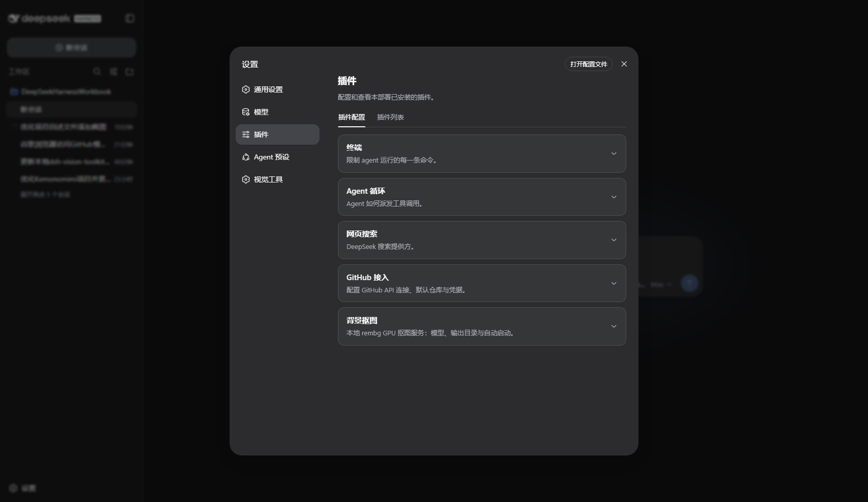This screenshot has width=868, height=502.
Task: Click 打开配置文件 button
Action: (589, 64)
